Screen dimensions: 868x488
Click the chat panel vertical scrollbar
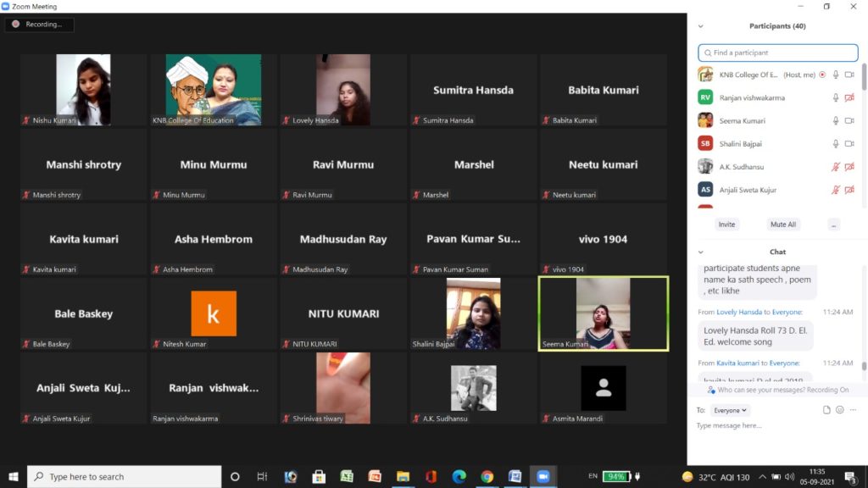coord(864,322)
